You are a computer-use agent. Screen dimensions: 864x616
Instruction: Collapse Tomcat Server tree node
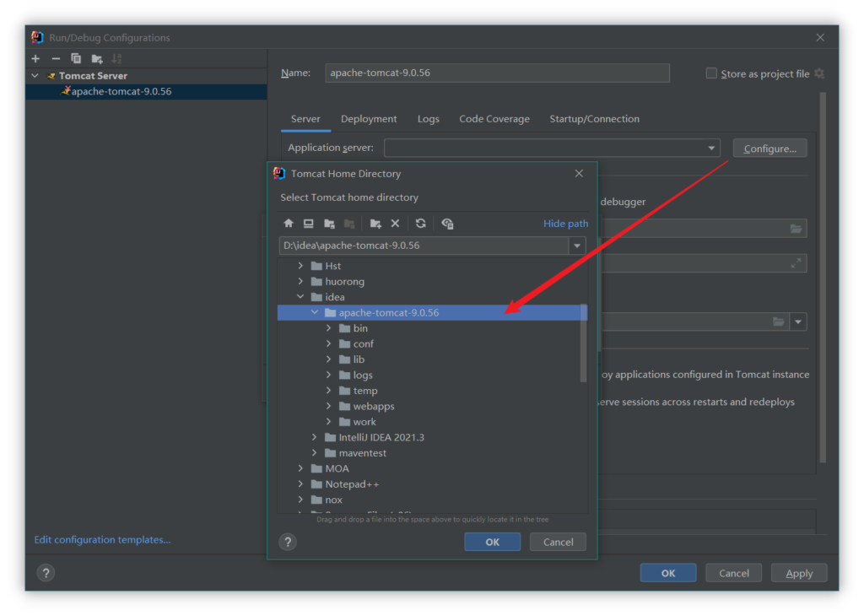pos(35,75)
